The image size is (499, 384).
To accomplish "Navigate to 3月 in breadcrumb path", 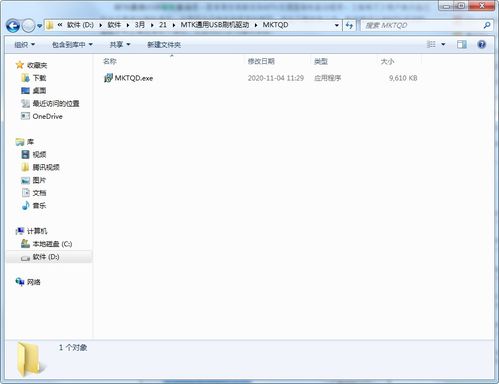I will coord(140,25).
